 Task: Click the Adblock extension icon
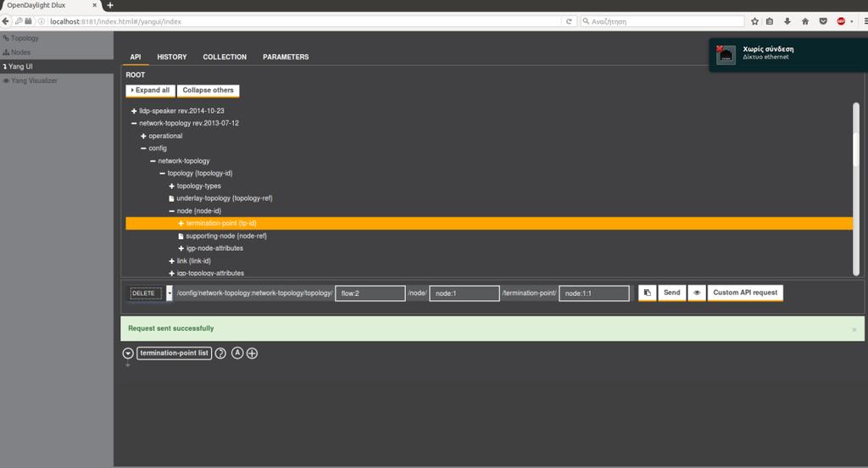841,21
